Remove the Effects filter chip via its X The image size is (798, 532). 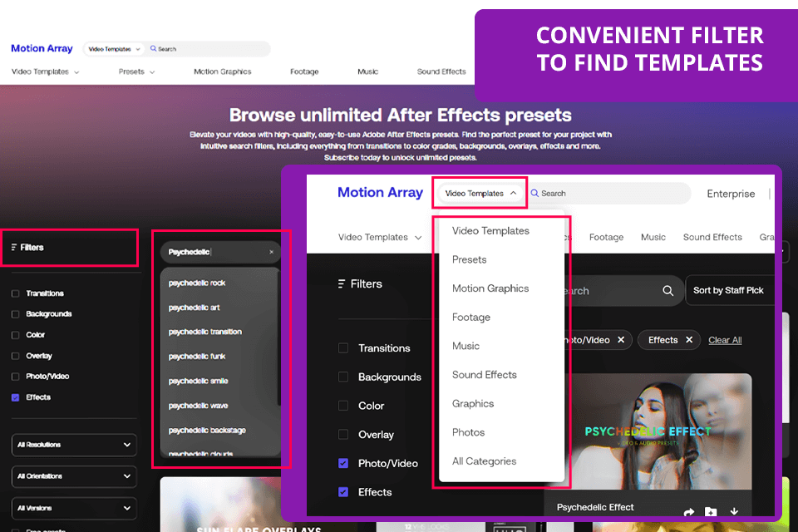689,339
